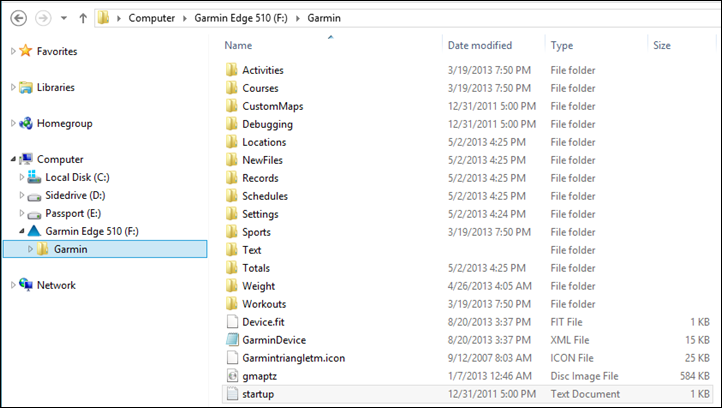Click the startup text document icon
722x408 pixels.
tap(232, 394)
